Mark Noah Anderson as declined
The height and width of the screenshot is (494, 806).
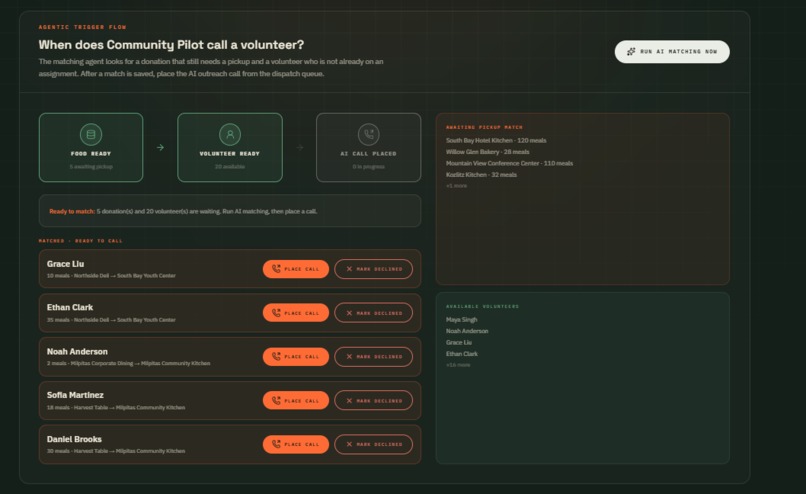pos(374,357)
